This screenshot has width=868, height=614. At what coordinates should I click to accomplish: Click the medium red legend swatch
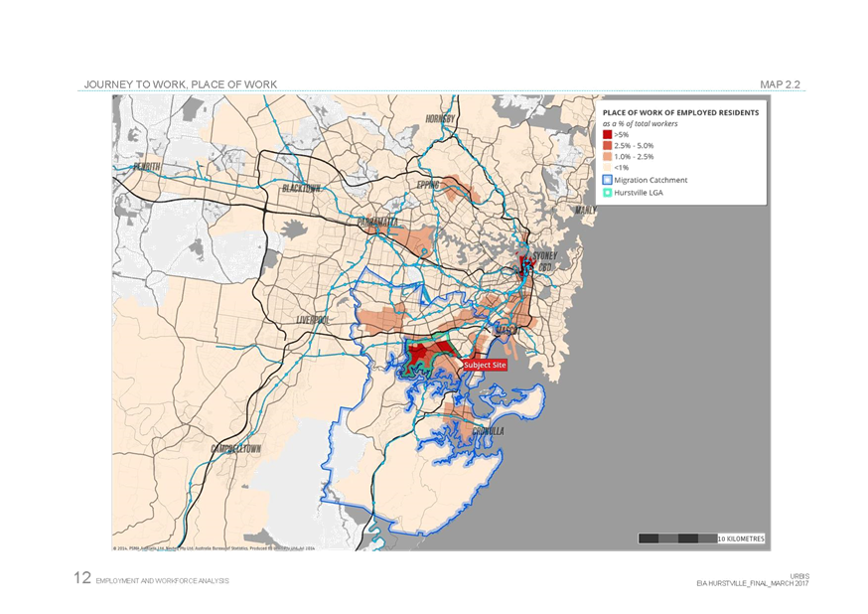click(x=607, y=146)
